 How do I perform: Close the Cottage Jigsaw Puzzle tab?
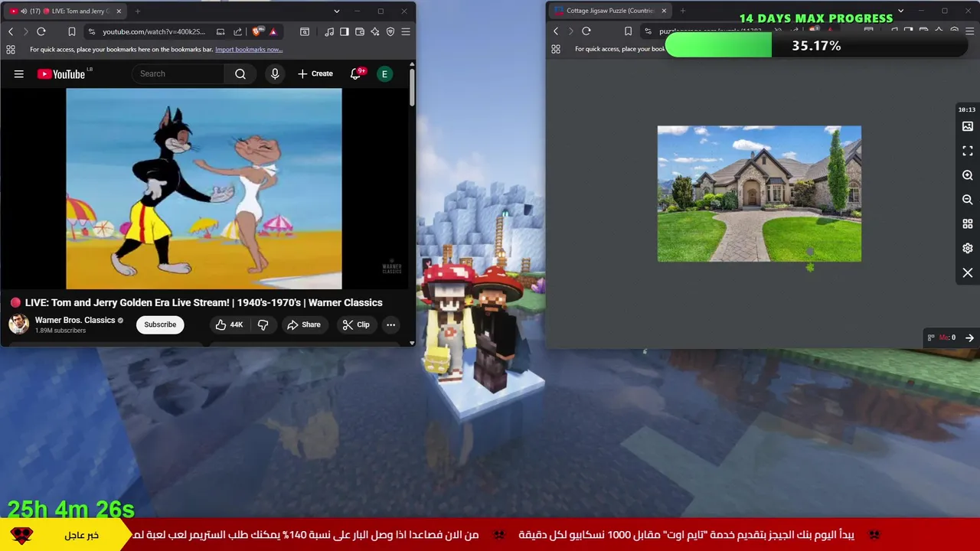click(x=664, y=11)
